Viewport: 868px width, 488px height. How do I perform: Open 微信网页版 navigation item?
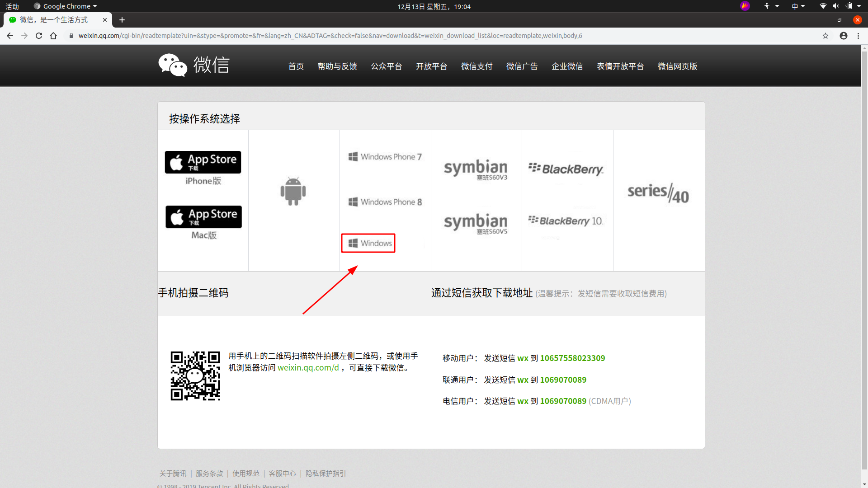pyautogui.click(x=678, y=66)
